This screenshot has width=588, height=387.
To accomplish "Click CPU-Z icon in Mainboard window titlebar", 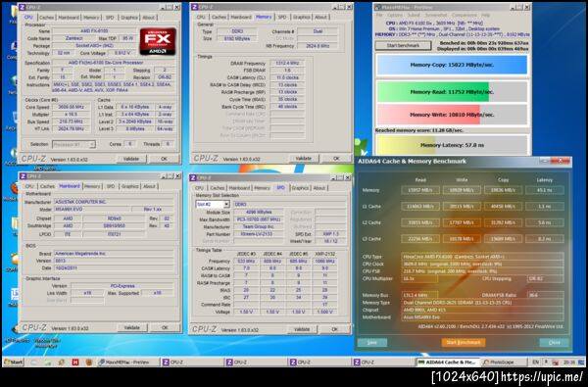I will (x=23, y=176).
